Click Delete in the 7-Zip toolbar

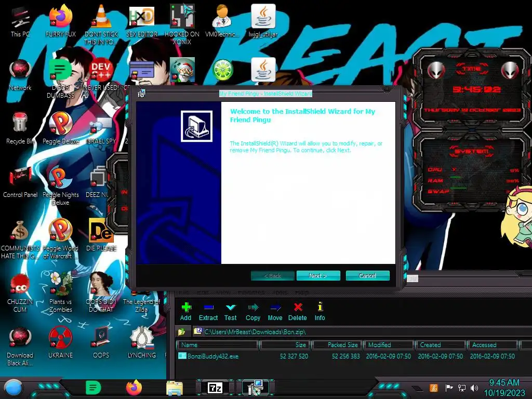pyautogui.click(x=298, y=311)
